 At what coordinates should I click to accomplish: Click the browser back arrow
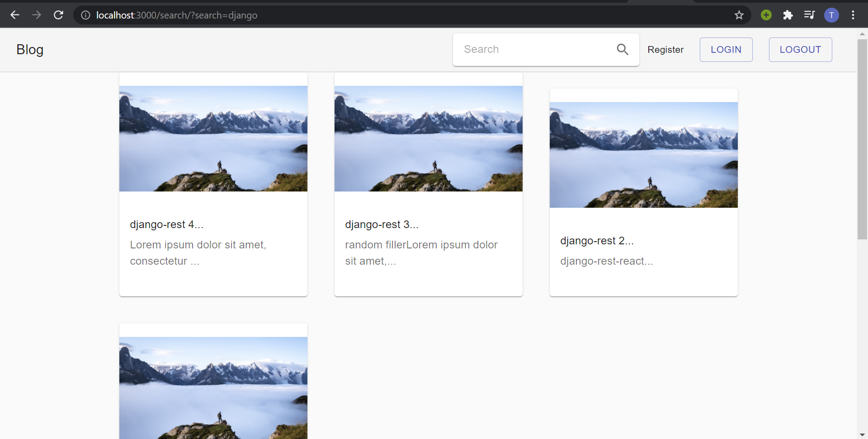[15, 15]
